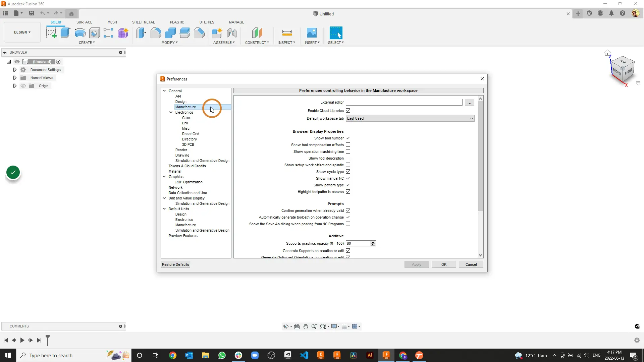Click the ViewCube home icon
Image resolution: width=644 pixels, height=362 pixels.
tap(607, 53)
